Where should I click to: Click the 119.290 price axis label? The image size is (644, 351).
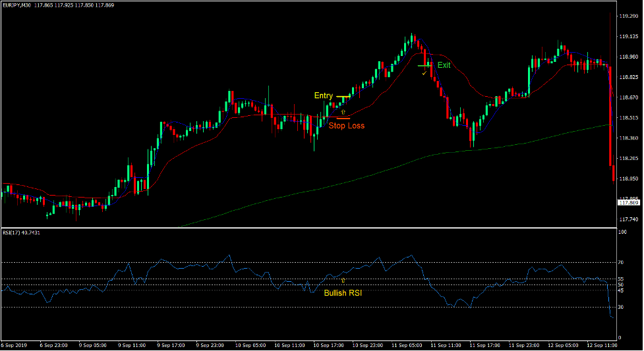[x=628, y=16]
